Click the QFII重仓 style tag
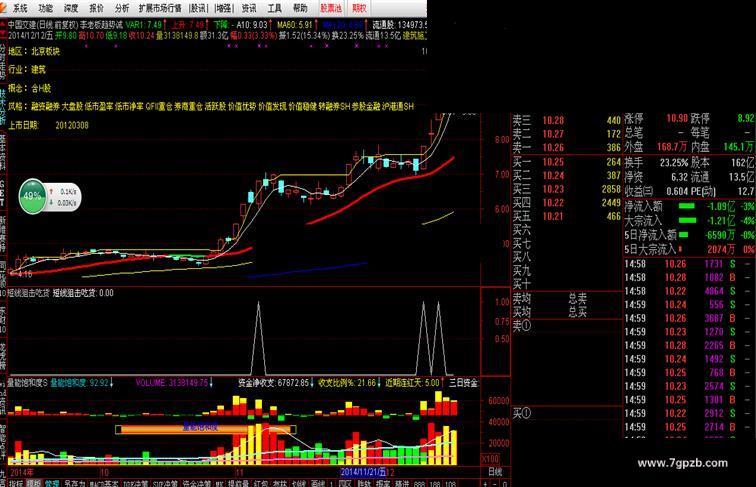The image size is (756, 487). [159, 106]
